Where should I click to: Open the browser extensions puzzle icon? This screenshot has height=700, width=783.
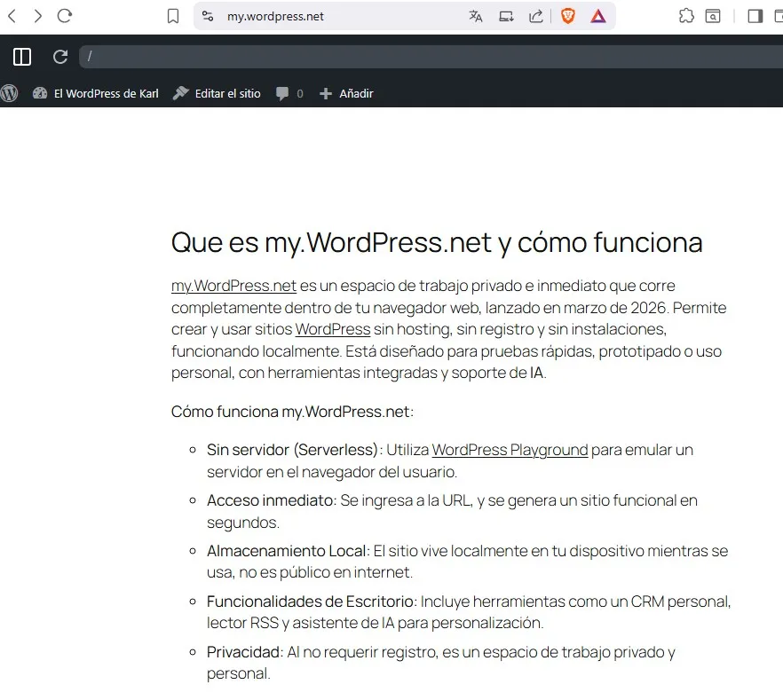pos(685,16)
